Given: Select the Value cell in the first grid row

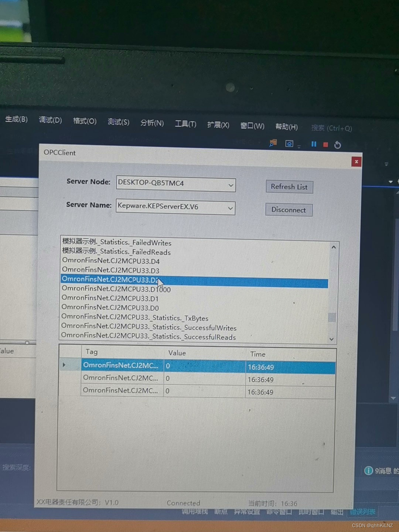Looking at the screenshot, I should tap(205, 366).
